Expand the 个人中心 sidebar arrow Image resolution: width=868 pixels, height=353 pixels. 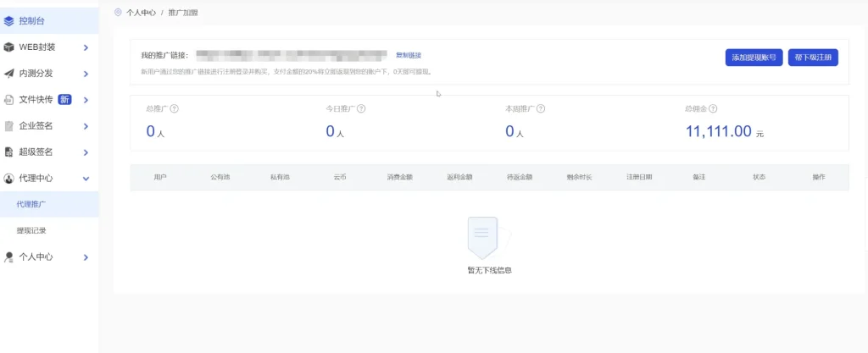(86, 256)
